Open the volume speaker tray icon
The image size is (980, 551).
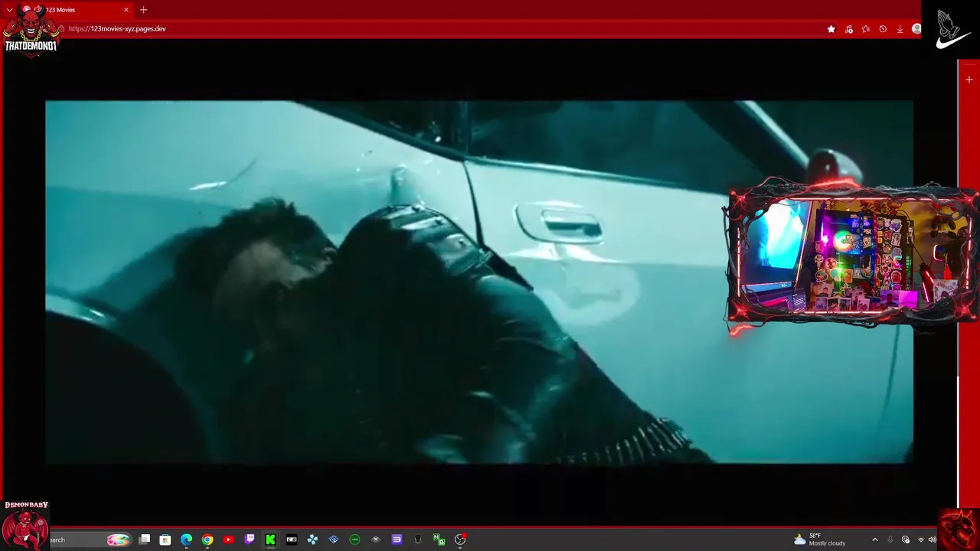(932, 540)
